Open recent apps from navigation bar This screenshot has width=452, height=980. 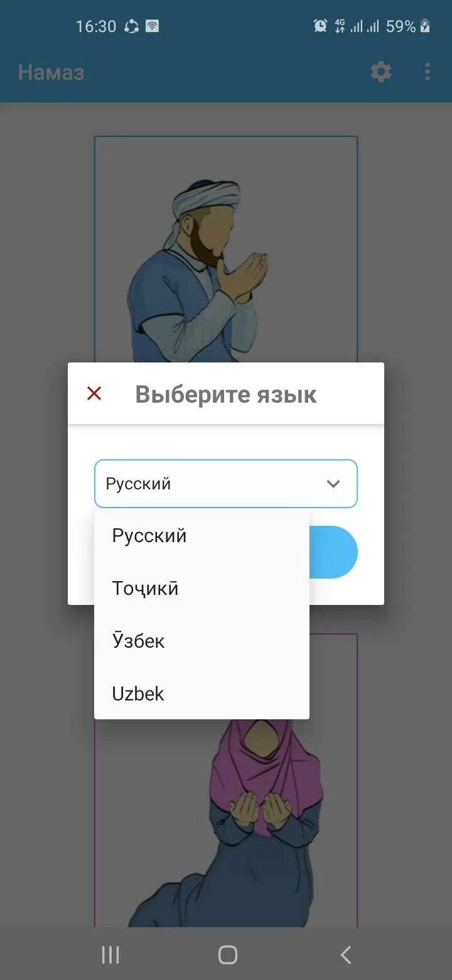[110, 955]
